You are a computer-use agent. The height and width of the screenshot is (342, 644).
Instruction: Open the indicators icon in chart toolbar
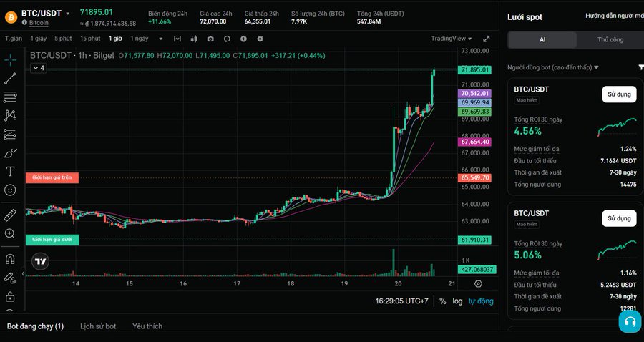(177, 39)
